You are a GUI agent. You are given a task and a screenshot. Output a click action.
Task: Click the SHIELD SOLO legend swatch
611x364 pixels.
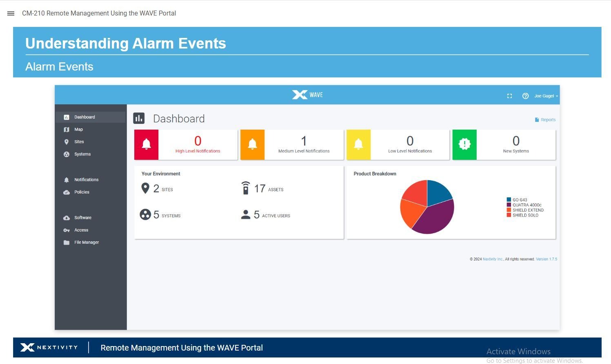(x=509, y=215)
